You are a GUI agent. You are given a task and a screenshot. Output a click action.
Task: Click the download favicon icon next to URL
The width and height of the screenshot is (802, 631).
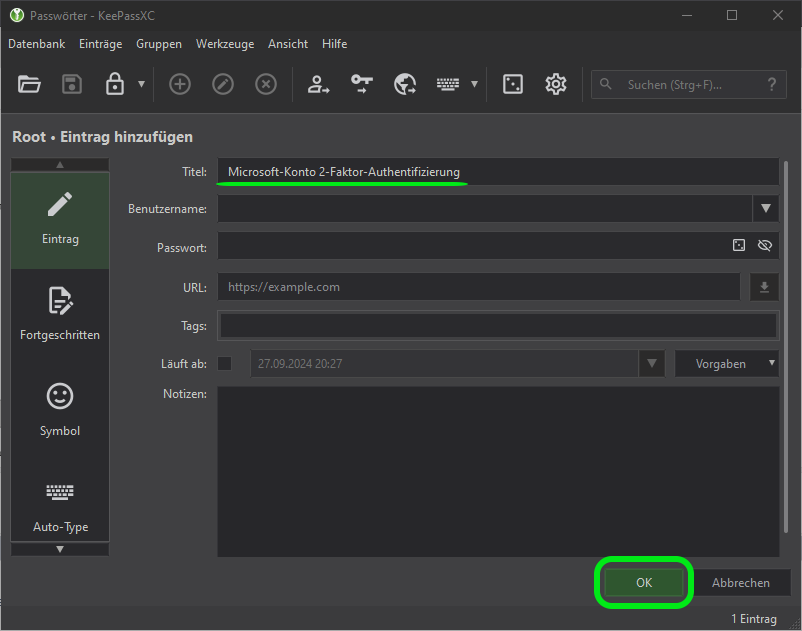pos(764,287)
